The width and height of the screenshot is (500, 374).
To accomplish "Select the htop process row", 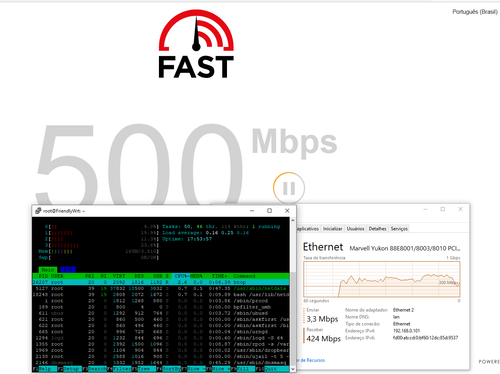I will tap(161, 282).
